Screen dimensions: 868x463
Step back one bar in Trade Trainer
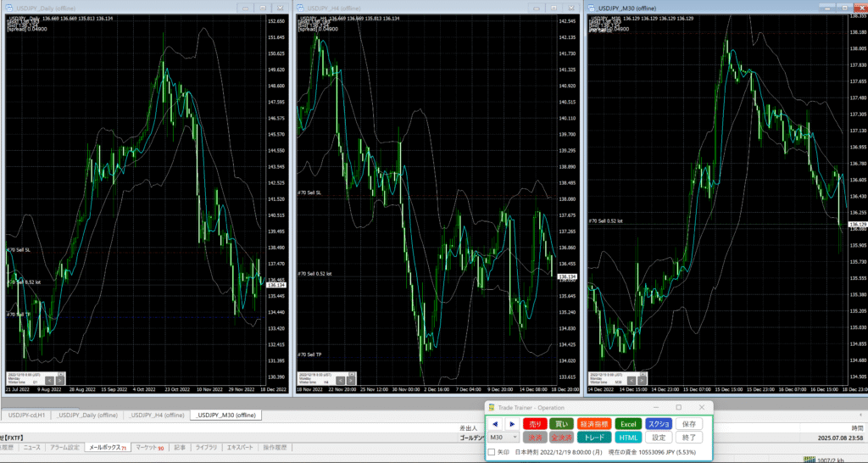pyautogui.click(x=495, y=424)
